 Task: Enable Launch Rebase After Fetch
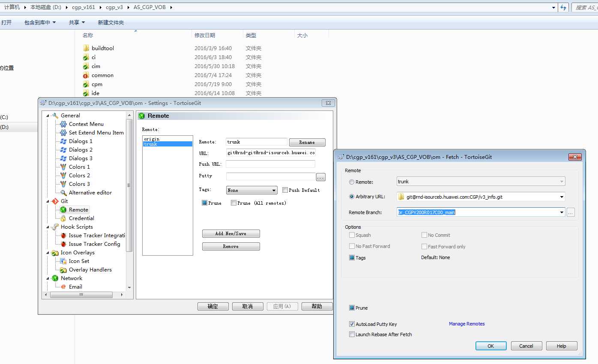(352, 334)
